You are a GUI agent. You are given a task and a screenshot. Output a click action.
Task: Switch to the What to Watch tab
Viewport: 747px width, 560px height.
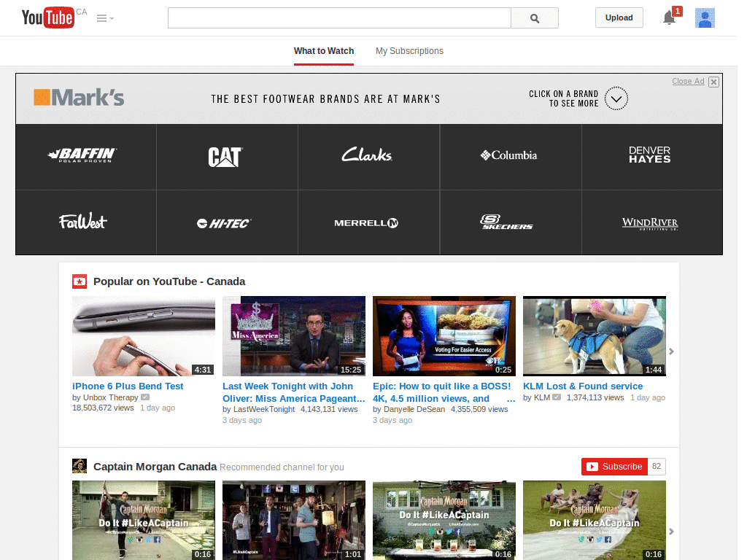click(324, 51)
